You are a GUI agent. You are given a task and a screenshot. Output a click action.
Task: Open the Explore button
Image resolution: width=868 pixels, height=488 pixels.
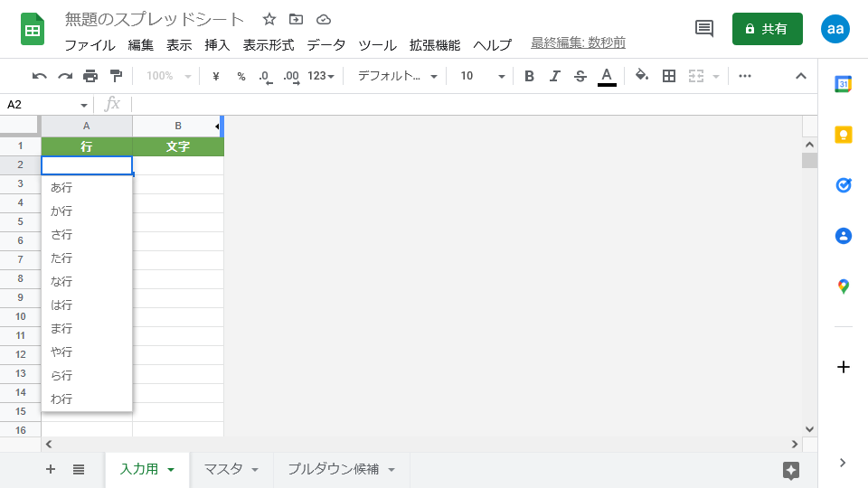791,470
